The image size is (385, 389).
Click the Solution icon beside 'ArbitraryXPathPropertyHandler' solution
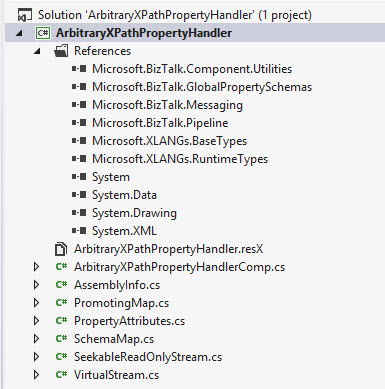(x=25, y=15)
